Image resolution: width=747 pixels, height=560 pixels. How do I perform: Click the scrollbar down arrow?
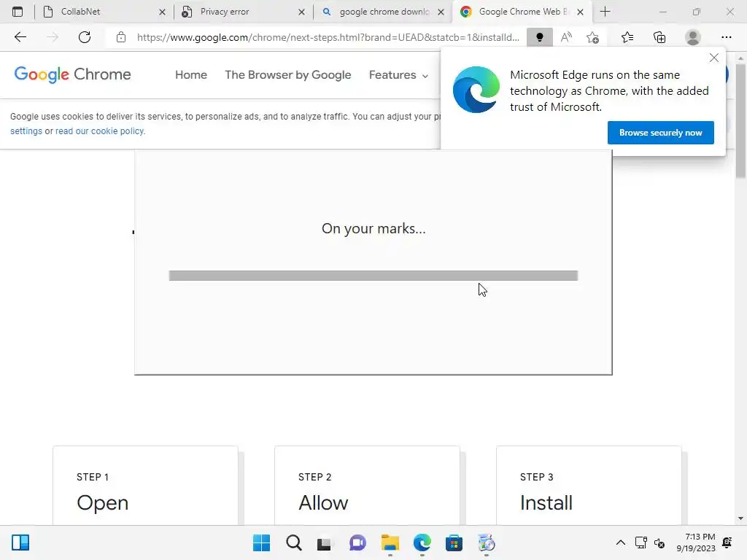pyautogui.click(x=740, y=518)
